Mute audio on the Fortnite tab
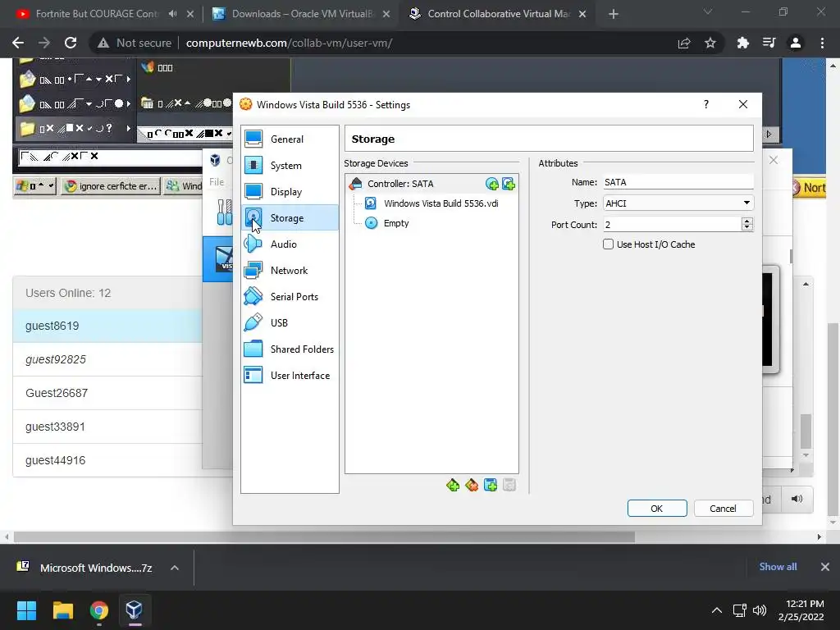 click(172, 14)
